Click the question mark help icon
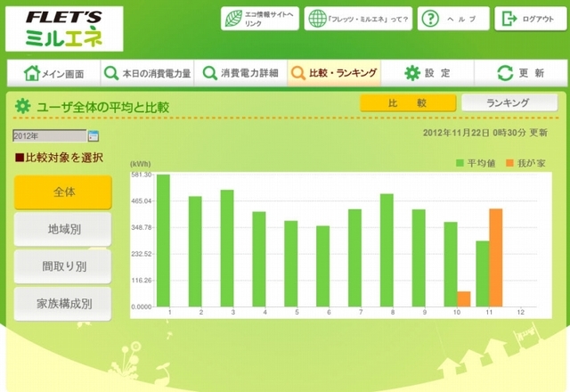Viewport: 570px width, 392px height. (x=430, y=19)
